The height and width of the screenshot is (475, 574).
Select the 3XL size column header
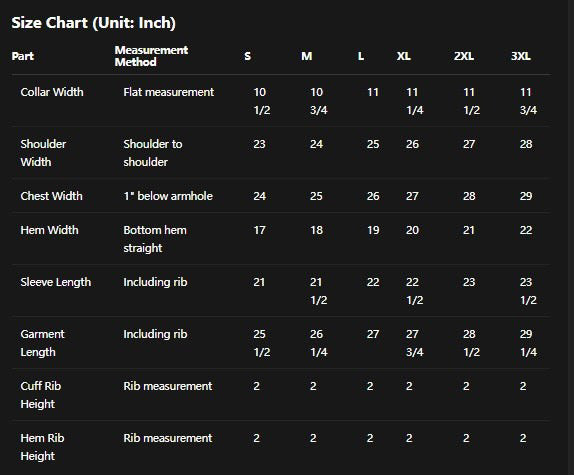click(521, 56)
